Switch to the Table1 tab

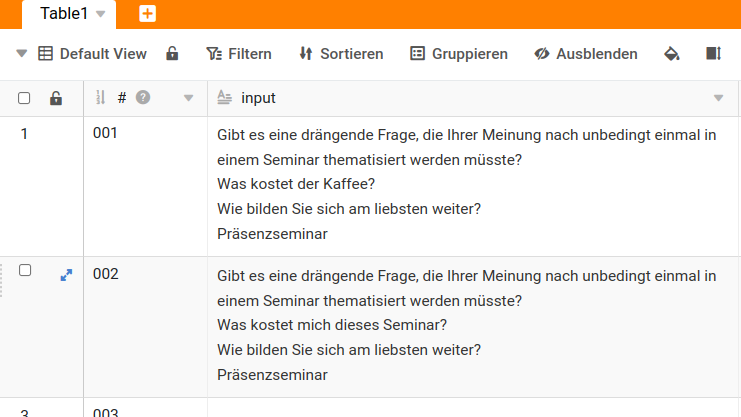[x=64, y=14]
